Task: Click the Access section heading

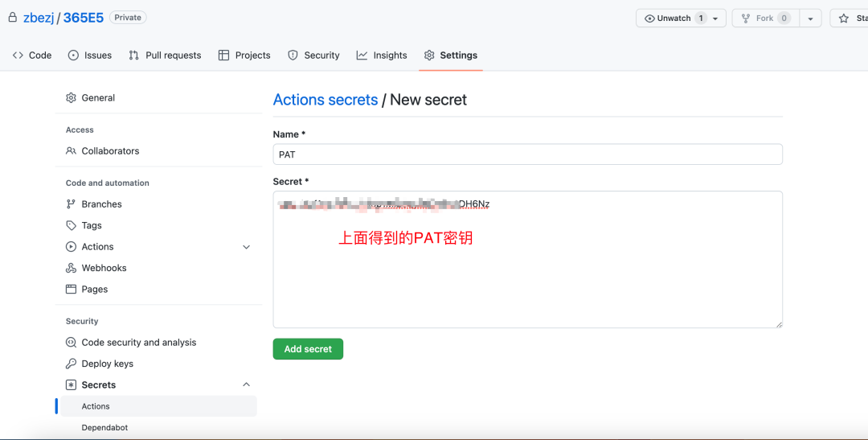Action: (80, 130)
